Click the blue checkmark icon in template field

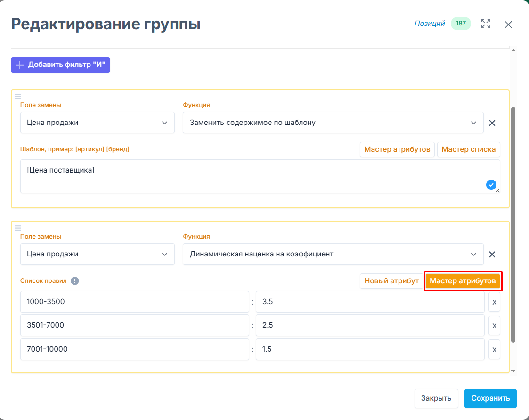point(491,185)
